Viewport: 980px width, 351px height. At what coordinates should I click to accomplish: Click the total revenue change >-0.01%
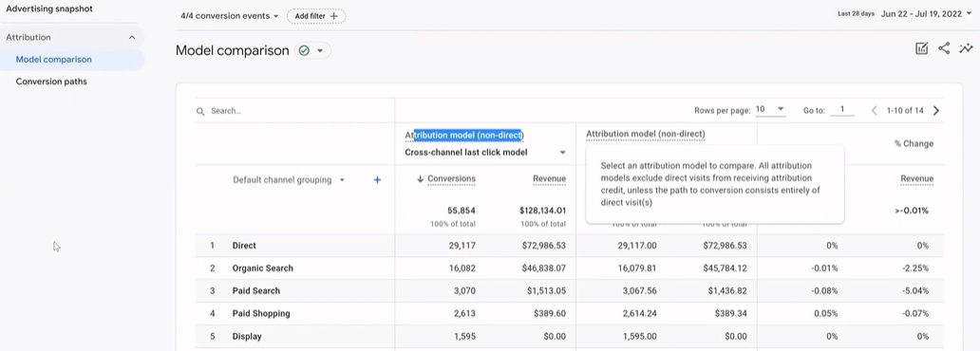coord(912,211)
